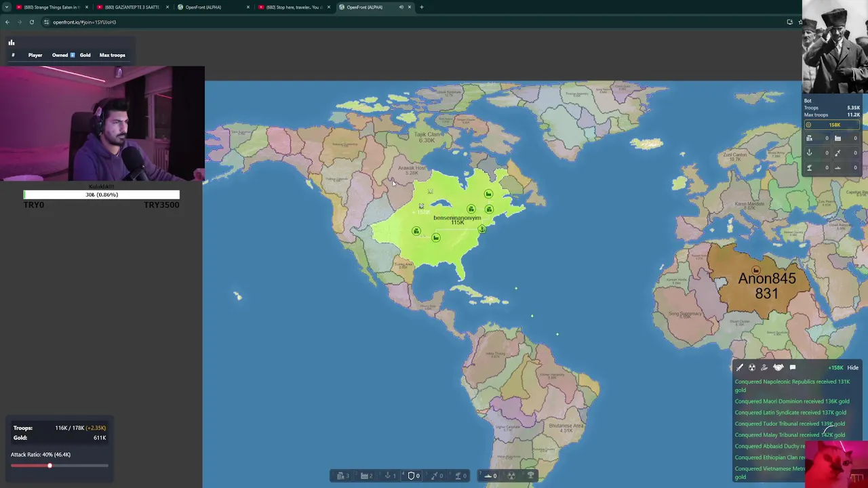This screenshot has height=488, width=868.
Task: Click the 158K gold value in Bot panel
Action: (x=834, y=125)
